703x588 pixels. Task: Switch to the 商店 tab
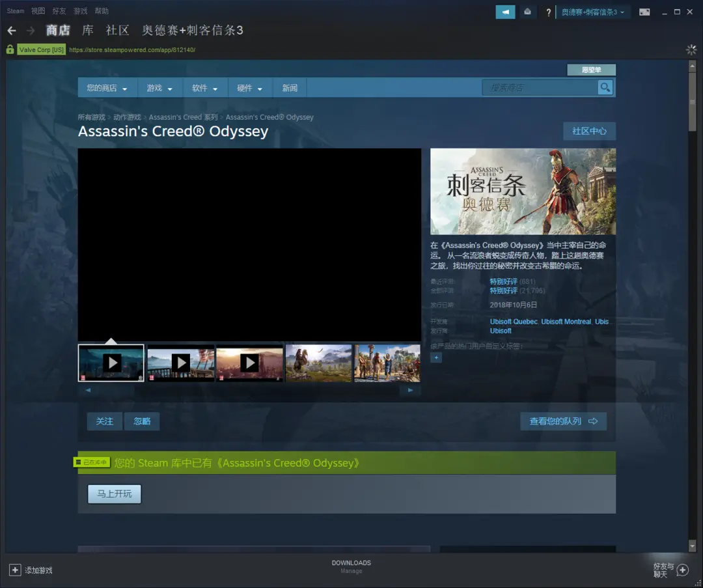58,31
